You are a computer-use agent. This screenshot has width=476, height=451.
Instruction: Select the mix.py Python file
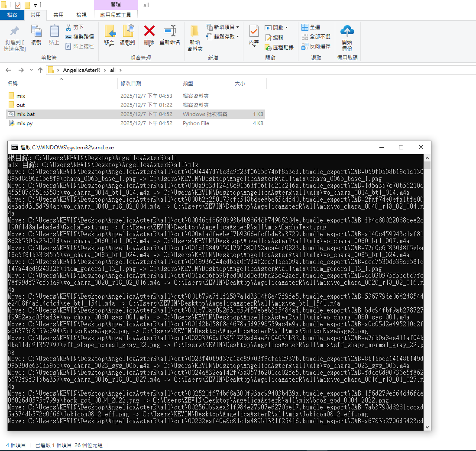click(x=24, y=123)
